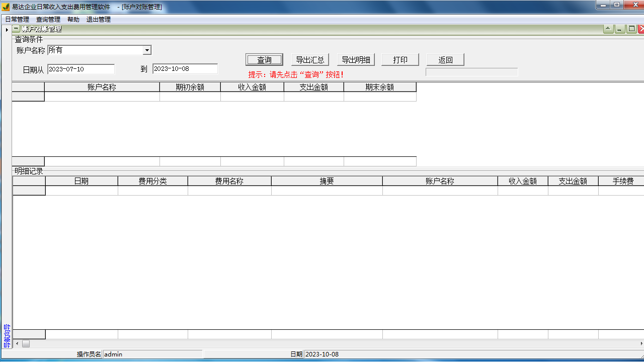The width and height of the screenshot is (644, 362).
Task: Click the 导出明细 button
Action: tap(356, 60)
